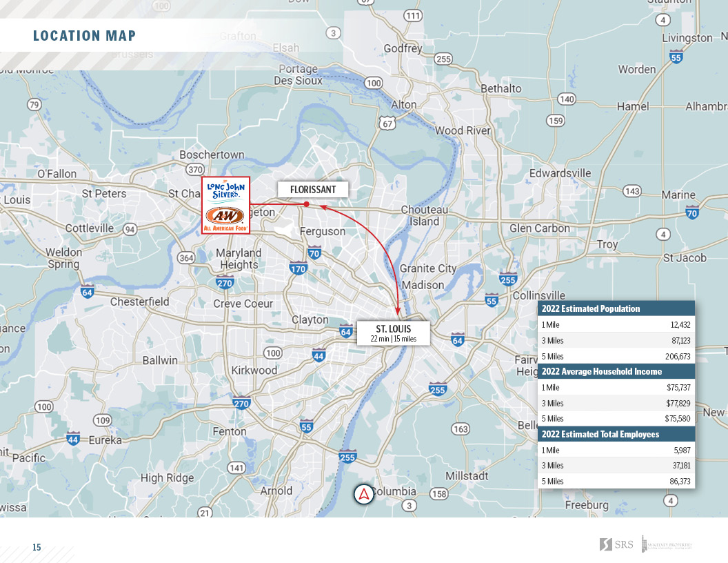Click the Route 94 marker near Cottleville
This screenshot has width=728, height=563.
[130, 229]
